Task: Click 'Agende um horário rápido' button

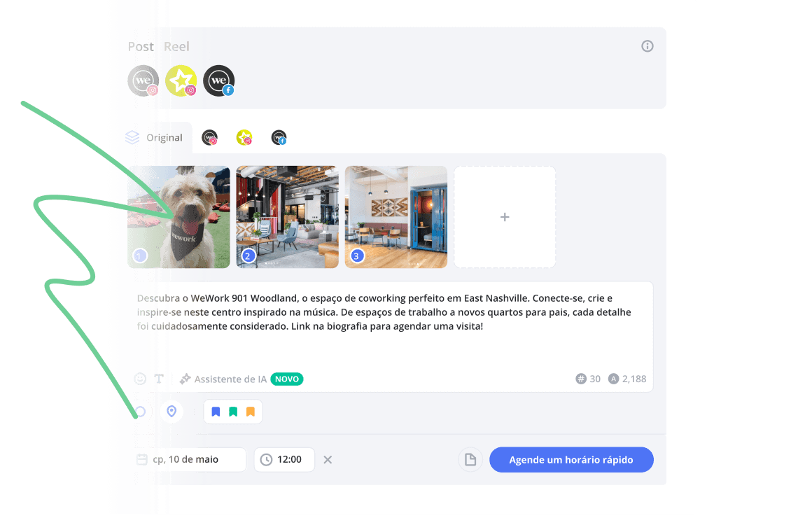Action: pyautogui.click(x=571, y=459)
